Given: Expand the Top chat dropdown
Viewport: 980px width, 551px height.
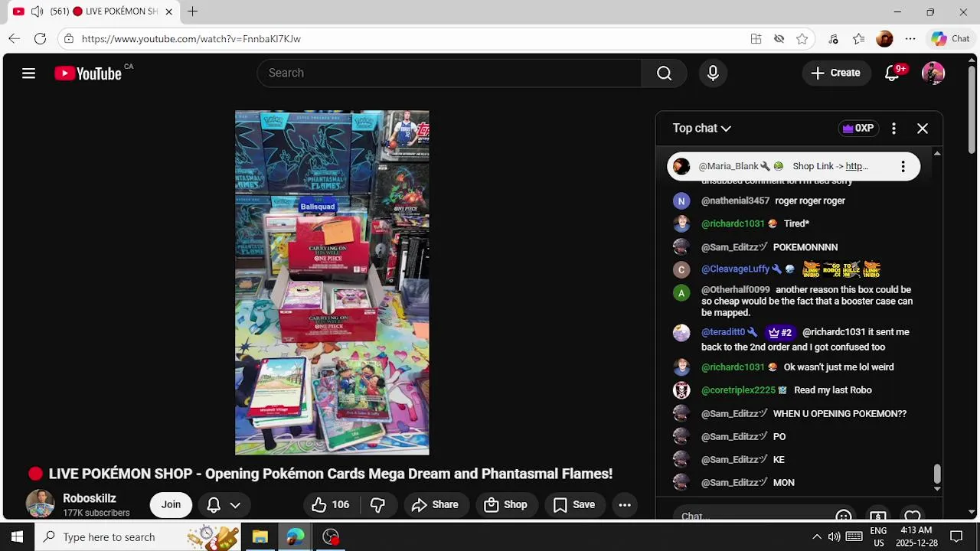Looking at the screenshot, I should [x=701, y=129].
